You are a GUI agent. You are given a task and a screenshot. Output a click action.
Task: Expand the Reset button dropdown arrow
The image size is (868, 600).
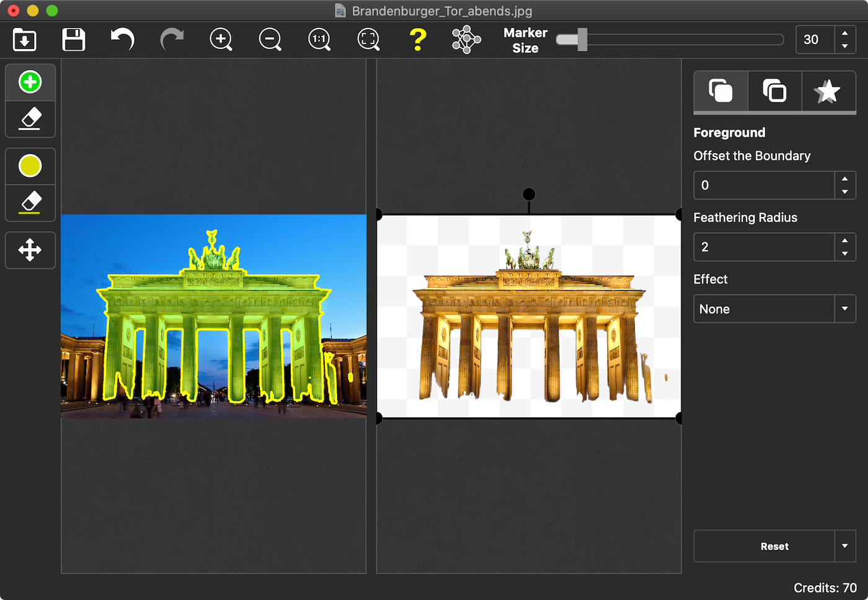pyautogui.click(x=844, y=546)
